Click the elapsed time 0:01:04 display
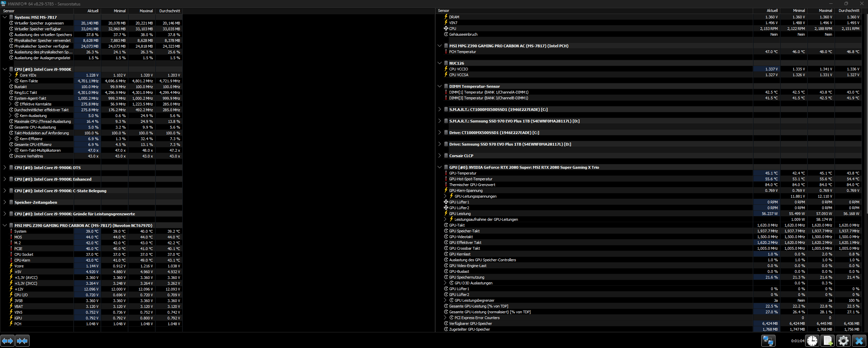The height and width of the screenshot is (348, 868). [798, 341]
